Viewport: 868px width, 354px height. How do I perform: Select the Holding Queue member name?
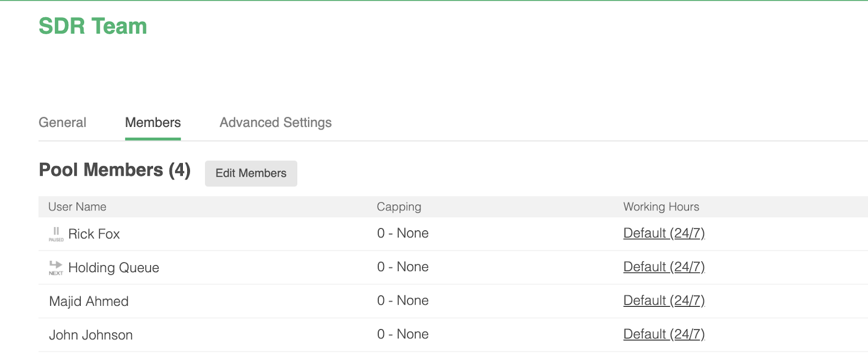tap(114, 268)
